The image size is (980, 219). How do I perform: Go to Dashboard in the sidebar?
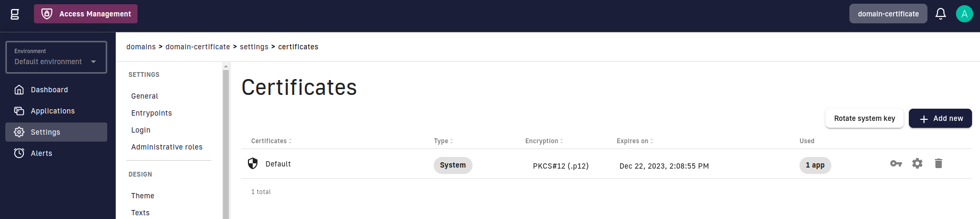coord(49,90)
